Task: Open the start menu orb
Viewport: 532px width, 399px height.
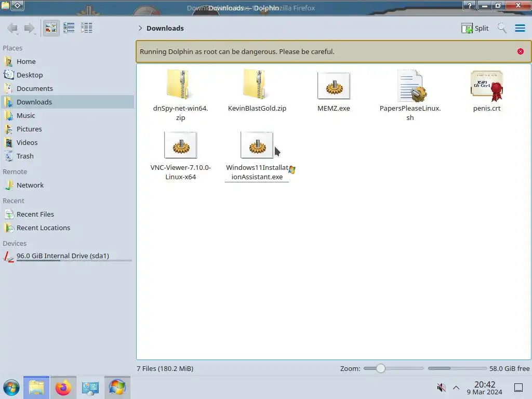Action: [11, 388]
